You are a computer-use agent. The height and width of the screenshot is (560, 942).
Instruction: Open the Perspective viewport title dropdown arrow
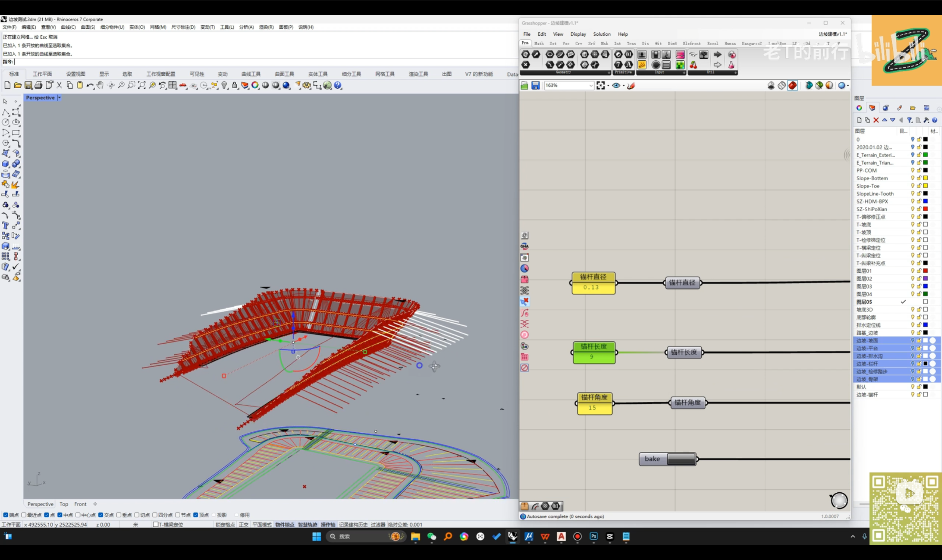pyautogui.click(x=59, y=98)
